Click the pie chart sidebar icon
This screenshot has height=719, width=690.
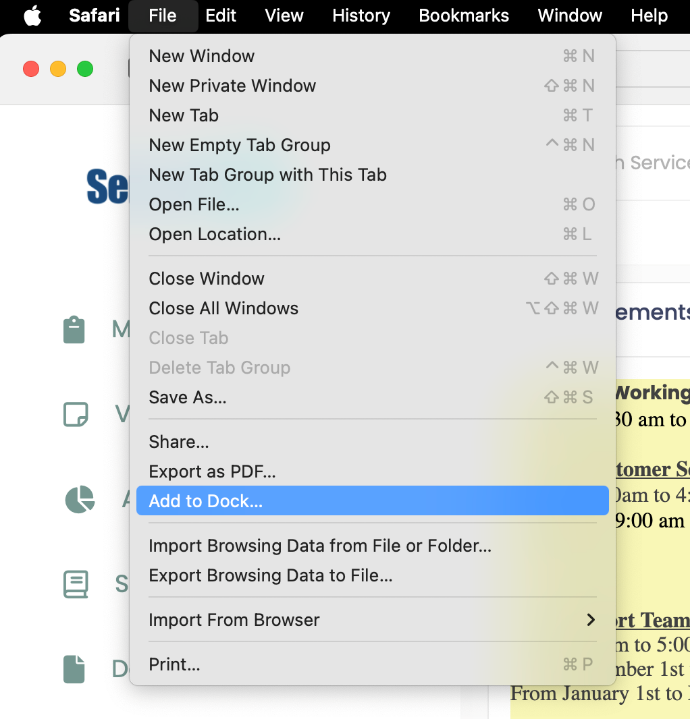point(79,499)
